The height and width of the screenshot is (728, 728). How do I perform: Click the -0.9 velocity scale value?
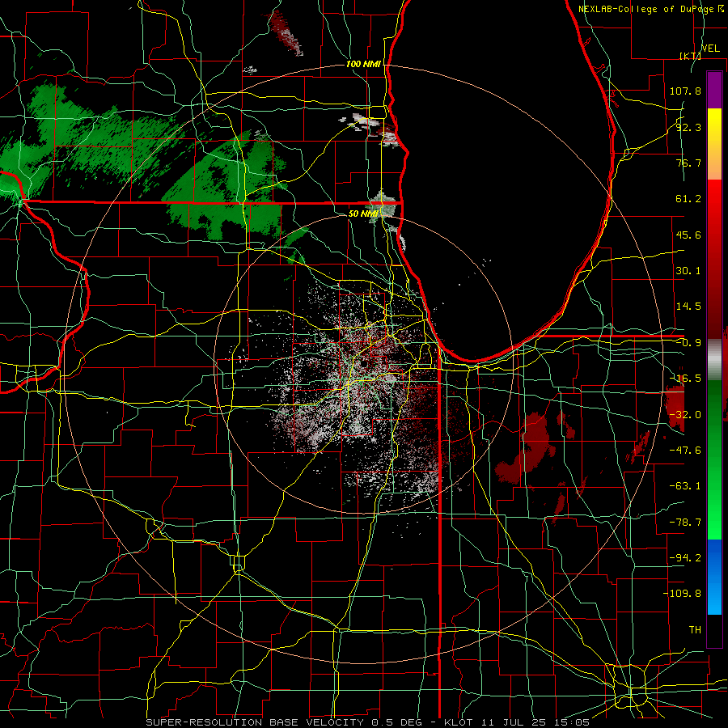coord(688,343)
